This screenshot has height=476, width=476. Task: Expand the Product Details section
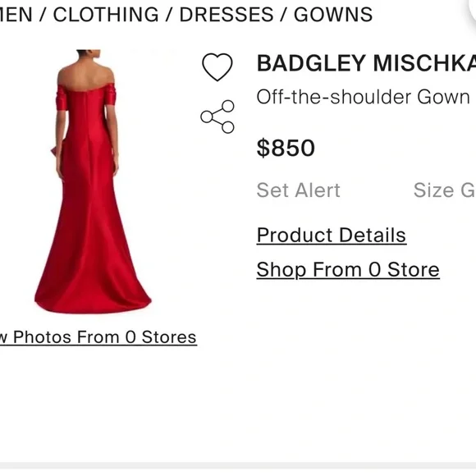point(332,236)
